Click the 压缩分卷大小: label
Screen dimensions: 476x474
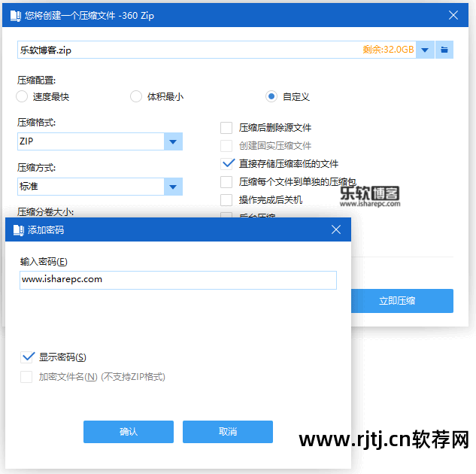coord(46,211)
